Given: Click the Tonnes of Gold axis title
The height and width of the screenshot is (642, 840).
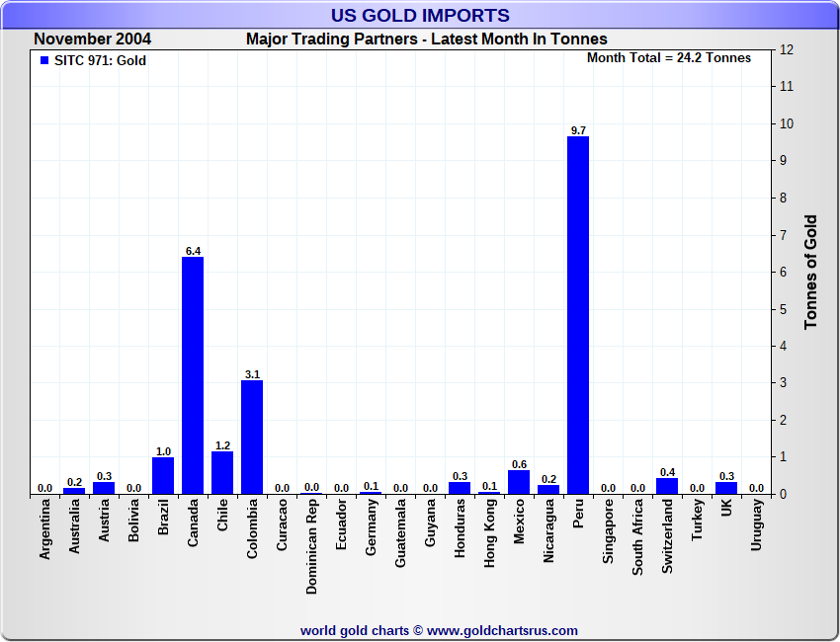Looking at the screenshot, I should 810,272.
